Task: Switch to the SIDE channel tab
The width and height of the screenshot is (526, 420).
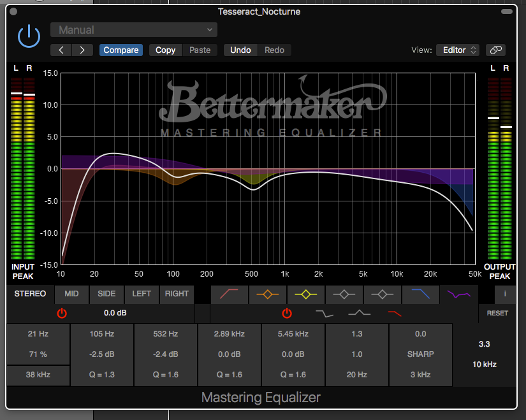Action: click(106, 294)
